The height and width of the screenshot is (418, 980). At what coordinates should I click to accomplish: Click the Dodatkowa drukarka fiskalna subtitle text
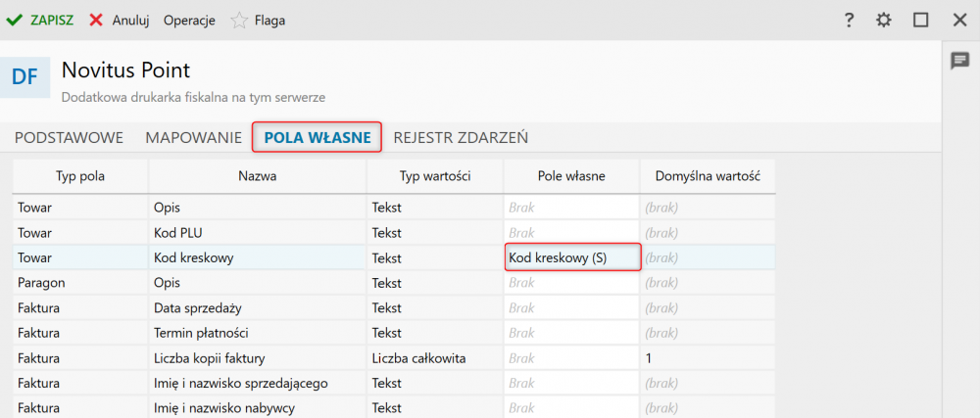click(x=193, y=97)
